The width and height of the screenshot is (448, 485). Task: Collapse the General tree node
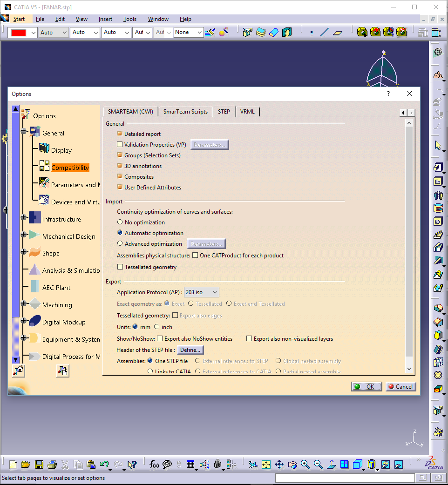[x=24, y=131]
